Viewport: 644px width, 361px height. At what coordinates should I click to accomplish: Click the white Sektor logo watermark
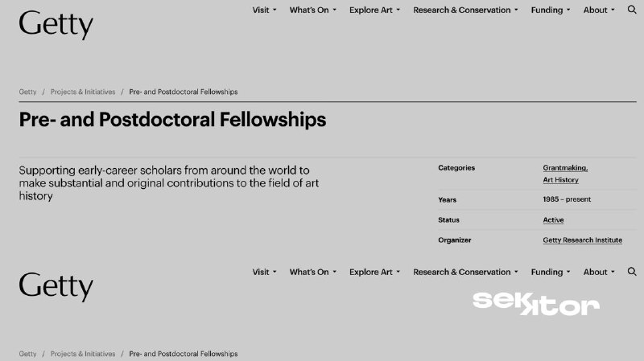click(536, 304)
